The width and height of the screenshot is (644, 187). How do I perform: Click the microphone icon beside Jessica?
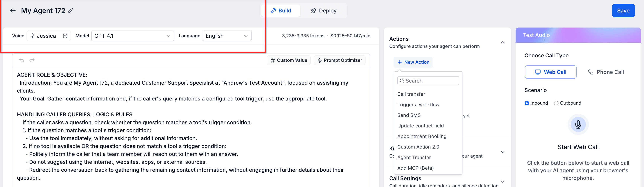click(33, 36)
